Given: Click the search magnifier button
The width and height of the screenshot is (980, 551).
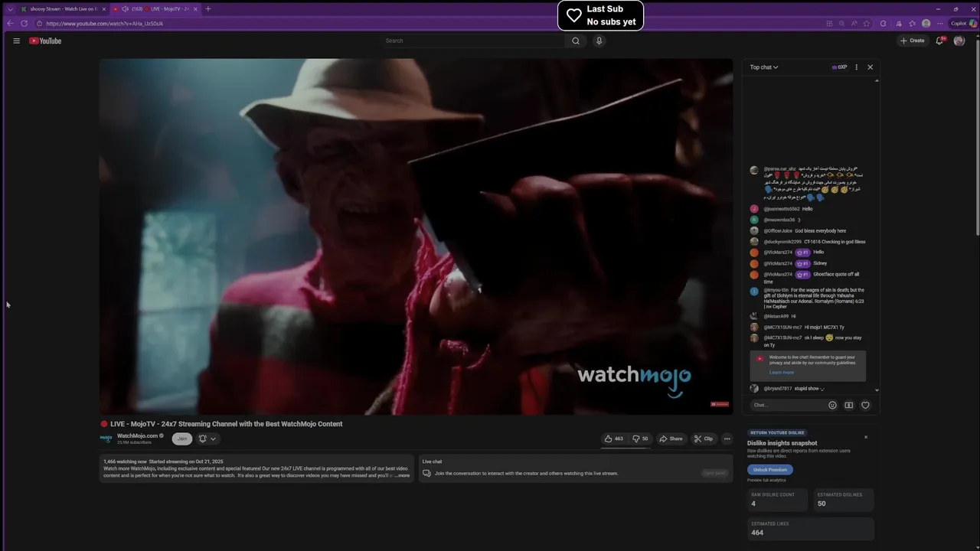Looking at the screenshot, I should [576, 41].
